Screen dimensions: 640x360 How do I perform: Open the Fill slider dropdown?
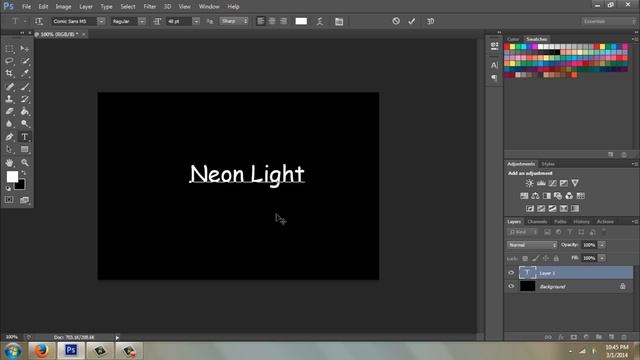tap(602, 258)
